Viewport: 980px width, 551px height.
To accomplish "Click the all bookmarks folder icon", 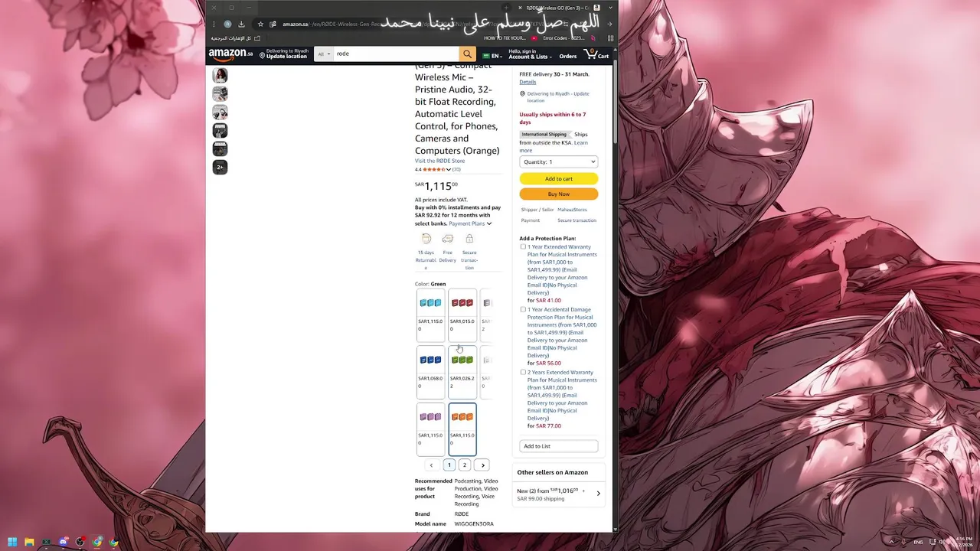I will pyautogui.click(x=257, y=38).
